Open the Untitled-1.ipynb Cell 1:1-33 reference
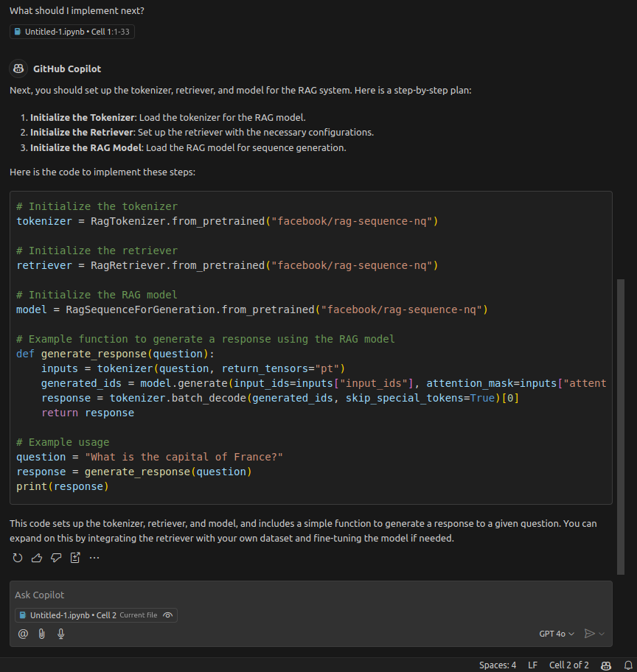The image size is (637, 672). click(72, 32)
